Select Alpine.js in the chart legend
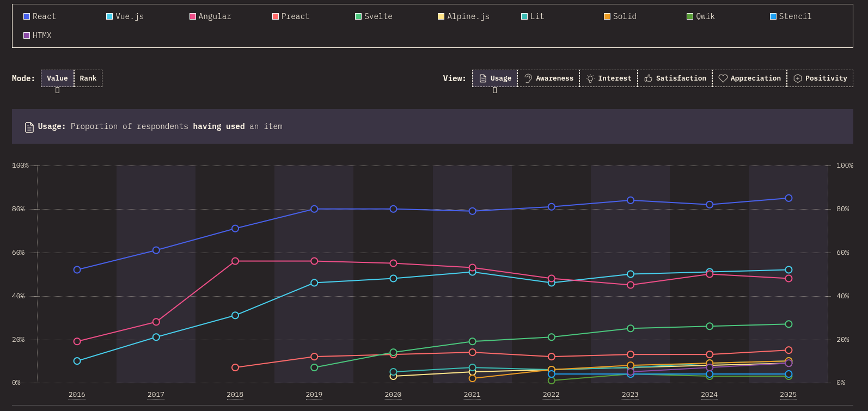Screen dimensions: 868x411 (x=464, y=16)
